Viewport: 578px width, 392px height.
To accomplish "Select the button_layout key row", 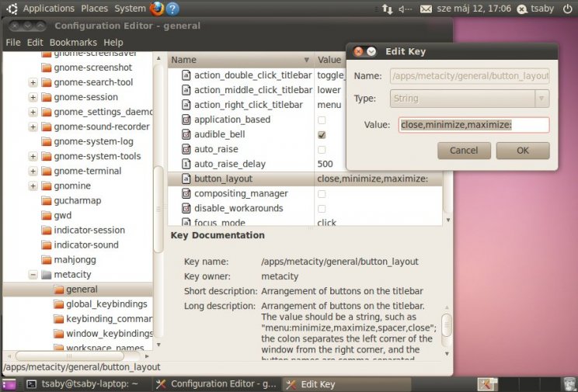I will pos(305,179).
